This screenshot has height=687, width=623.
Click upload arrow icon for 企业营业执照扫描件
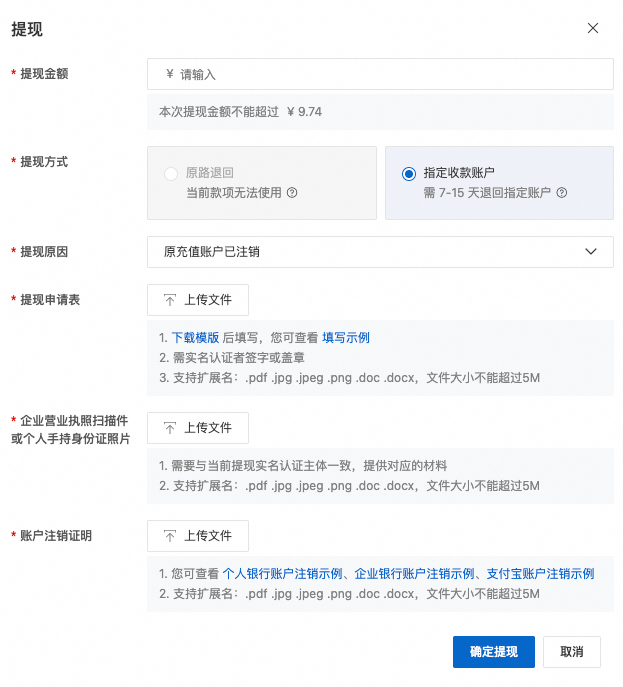(170, 428)
